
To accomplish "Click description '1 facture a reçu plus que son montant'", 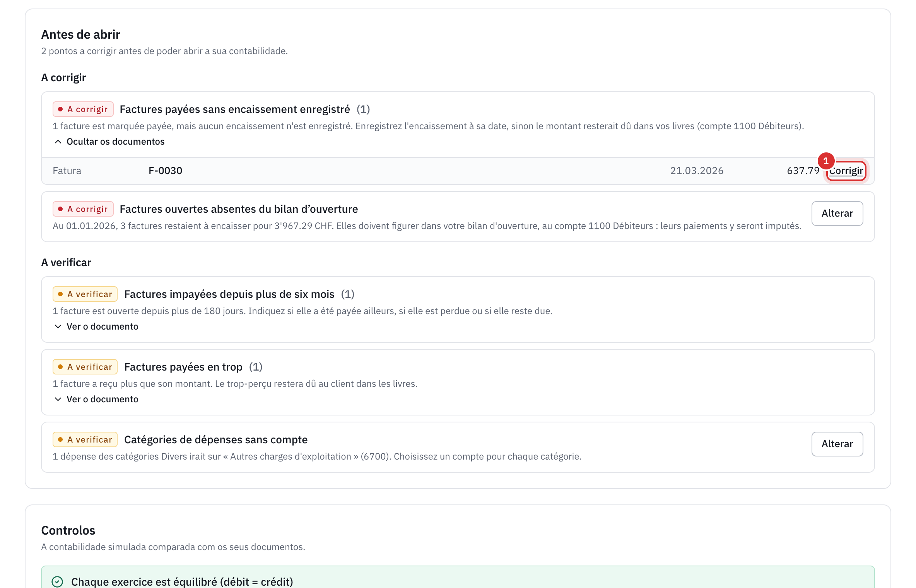I will pyautogui.click(x=235, y=384).
